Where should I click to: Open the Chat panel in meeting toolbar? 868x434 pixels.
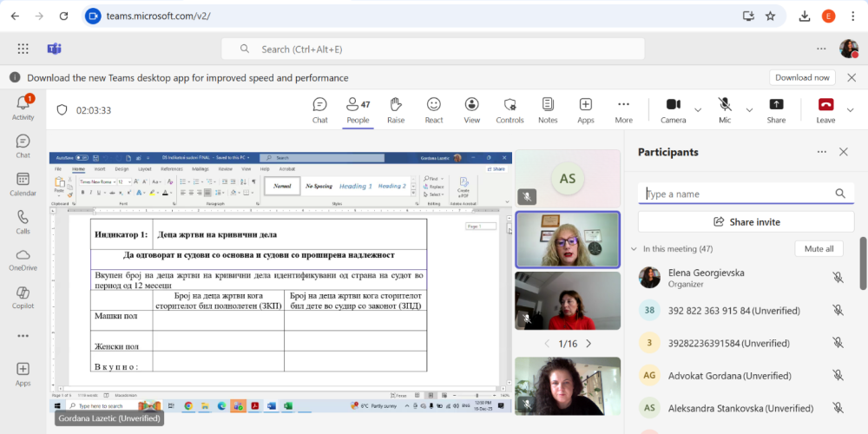pos(319,109)
